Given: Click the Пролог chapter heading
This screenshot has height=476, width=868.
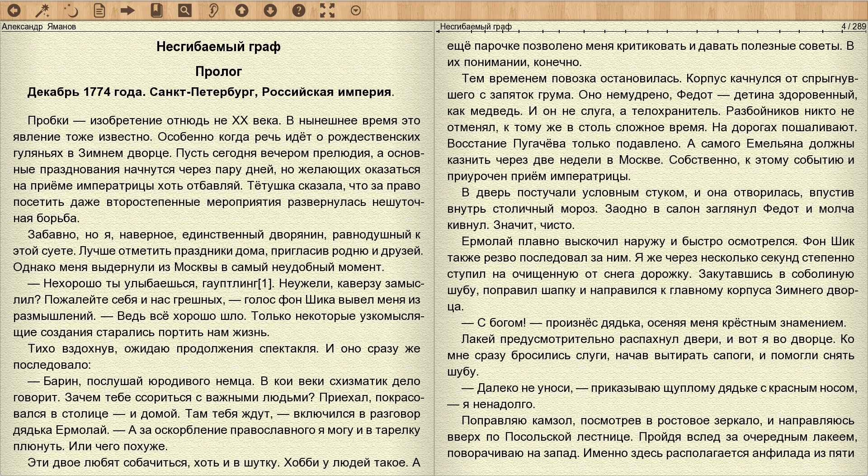Looking at the screenshot, I should 218,71.
